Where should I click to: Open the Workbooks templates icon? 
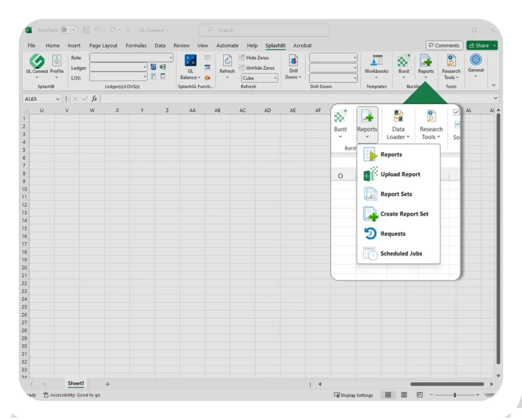[376, 61]
